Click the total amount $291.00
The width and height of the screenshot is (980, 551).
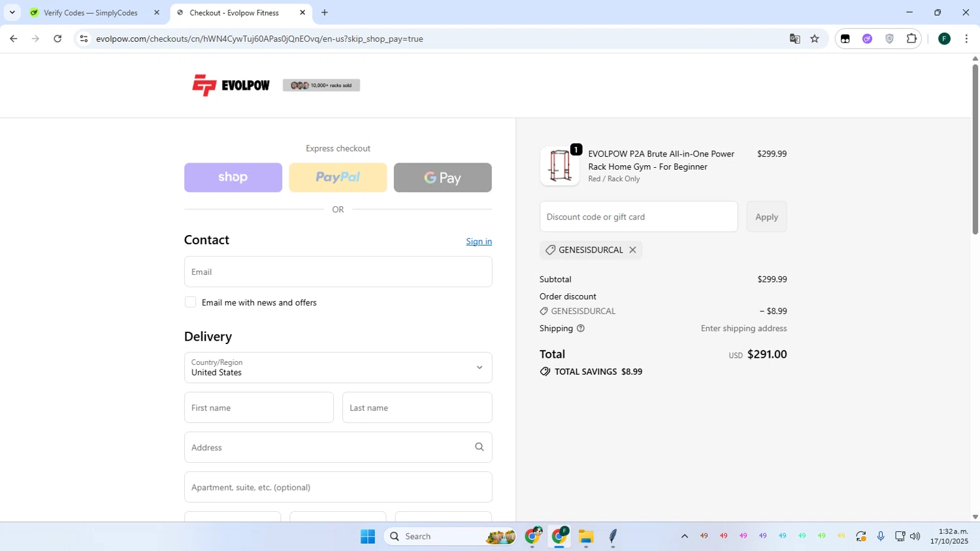coord(767,354)
